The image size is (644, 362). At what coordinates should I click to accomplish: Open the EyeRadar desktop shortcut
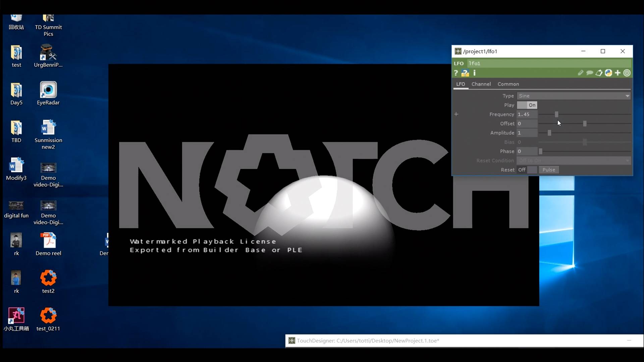48,94
